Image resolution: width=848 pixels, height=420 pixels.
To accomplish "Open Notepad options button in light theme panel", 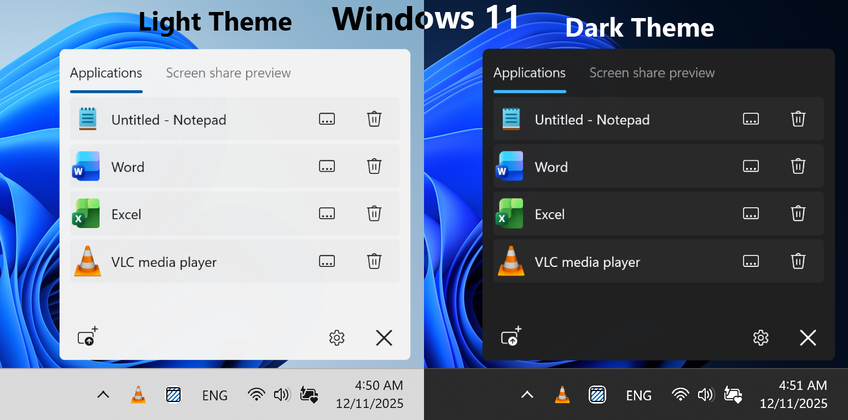I will 327,119.
